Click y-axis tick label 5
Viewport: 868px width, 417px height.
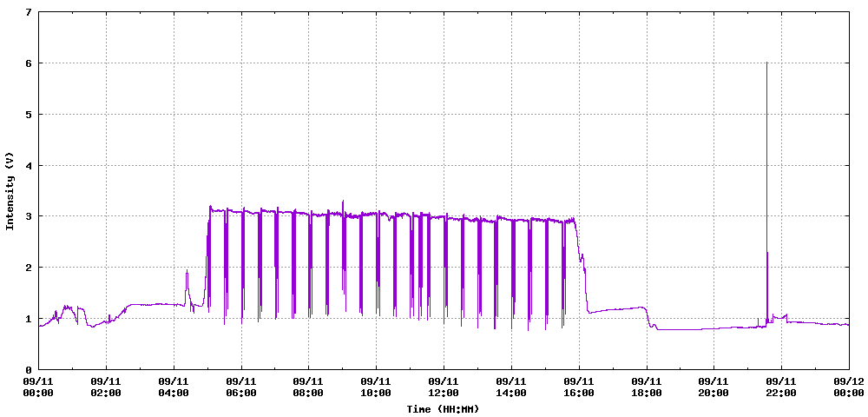(x=29, y=114)
